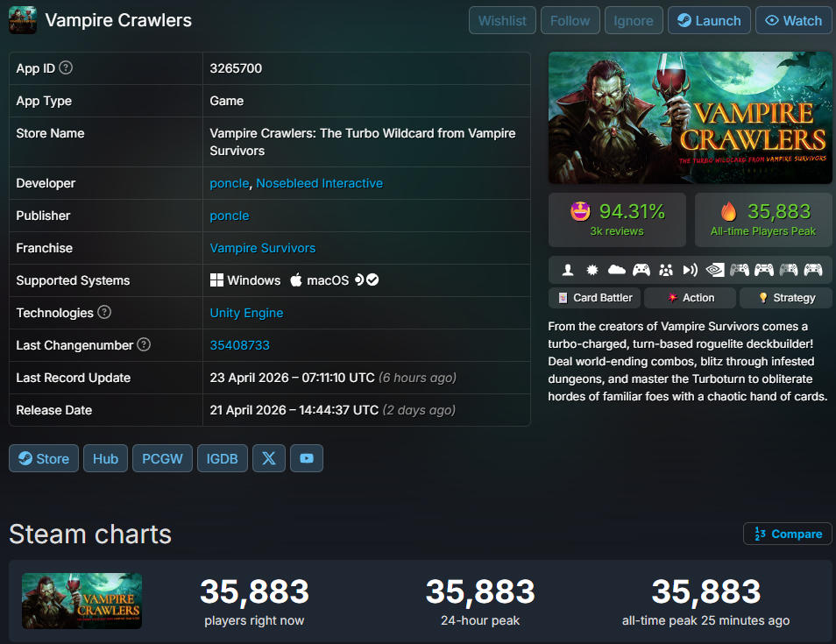
Task: Click the Family Sharing people icon
Action: [x=666, y=270]
